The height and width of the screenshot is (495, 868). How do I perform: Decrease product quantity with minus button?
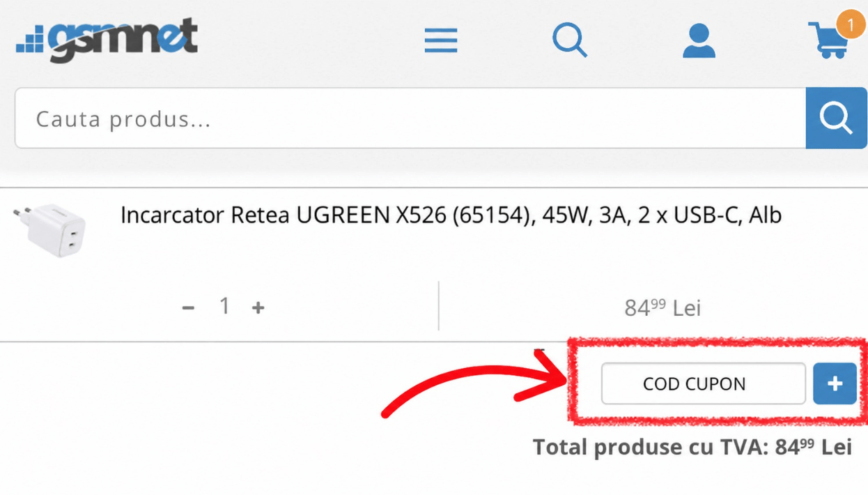tap(188, 307)
